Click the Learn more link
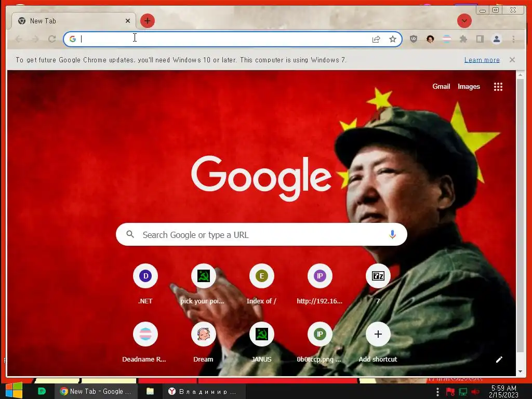Screen dimensions: 532x399 click(x=482, y=60)
